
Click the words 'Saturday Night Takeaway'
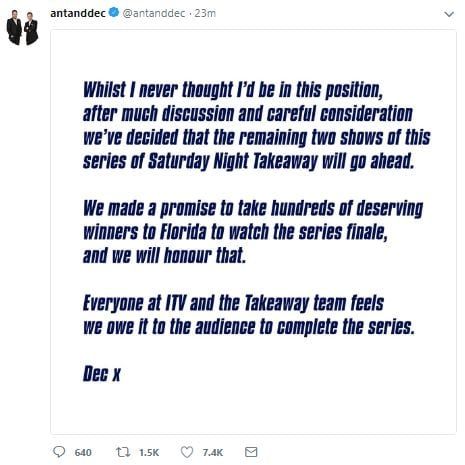click(x=233, y=162)
